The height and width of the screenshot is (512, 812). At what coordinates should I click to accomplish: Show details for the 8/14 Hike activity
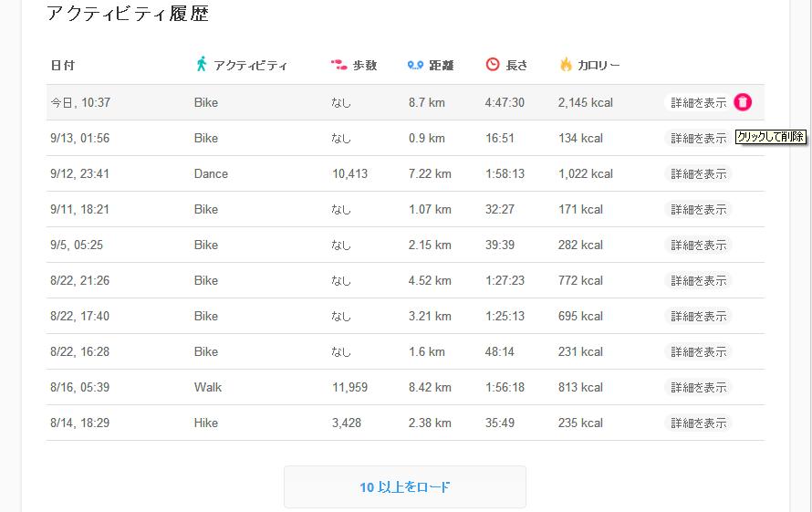click(699, 423)
